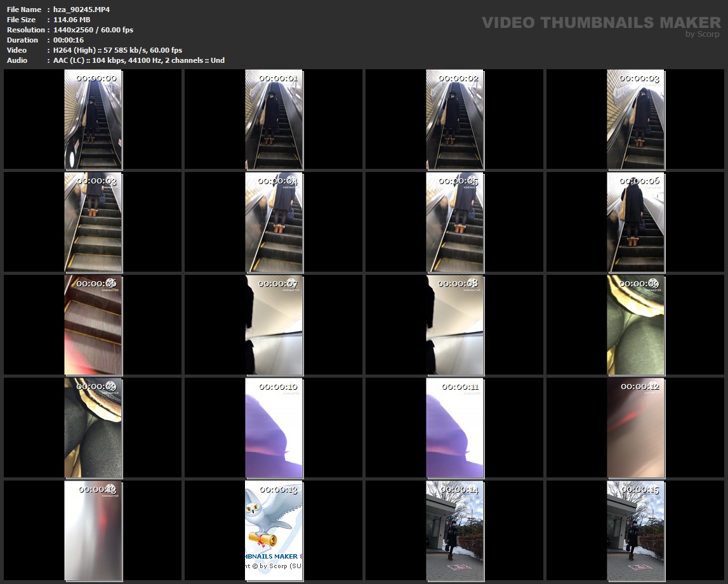Choose the frame marked 00:00:10
The image size is (728, 584).
[x=274, y=428]
